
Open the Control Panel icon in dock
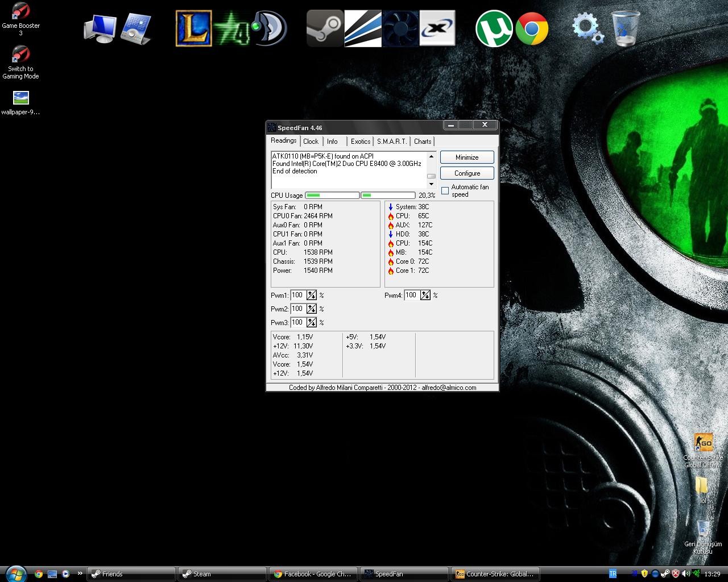tap(136, 28)
